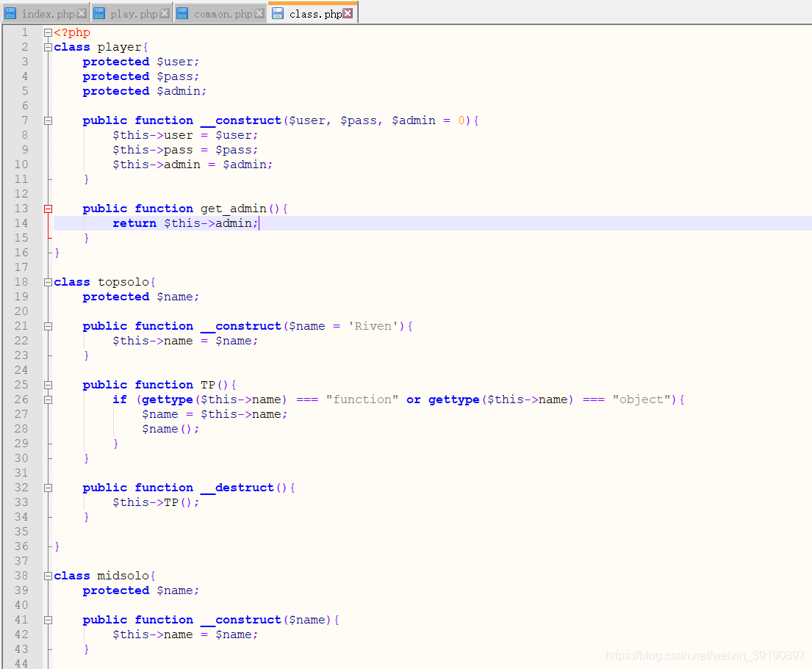Select the class.php tab
812x669 pixels.
[x=315, y=14]
